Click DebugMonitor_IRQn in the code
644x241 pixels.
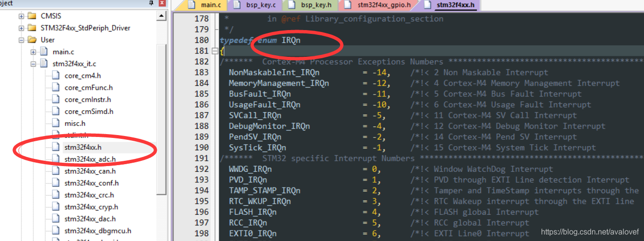click(269, 126)
